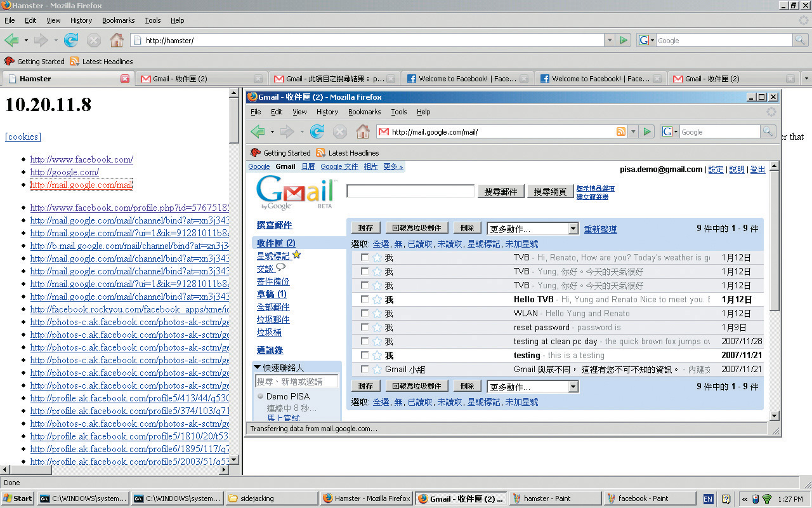Open the URL history dropdown in the Gmail address bar
The height and width of the screenshot is (508, 812).
point(633,131)
